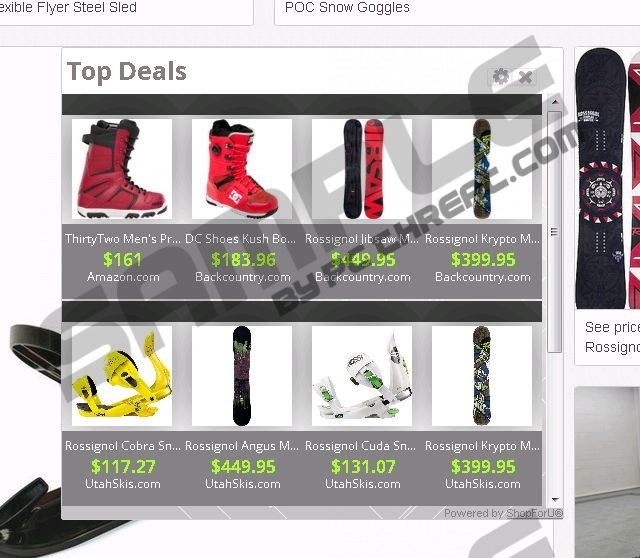View the Rossignol Jibsaw snowboard image
The height and width of the screenshot is (558, 640).
coord(362,169)
